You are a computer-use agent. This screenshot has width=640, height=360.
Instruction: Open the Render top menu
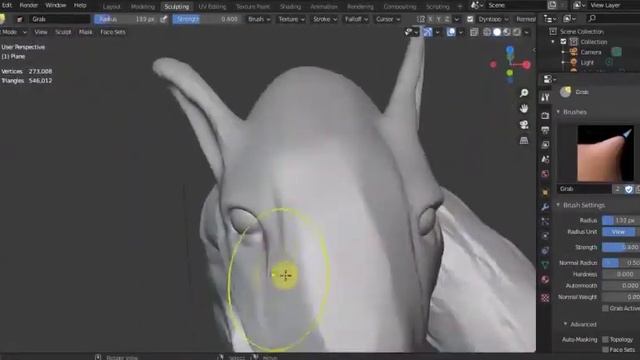pos(29,5)
